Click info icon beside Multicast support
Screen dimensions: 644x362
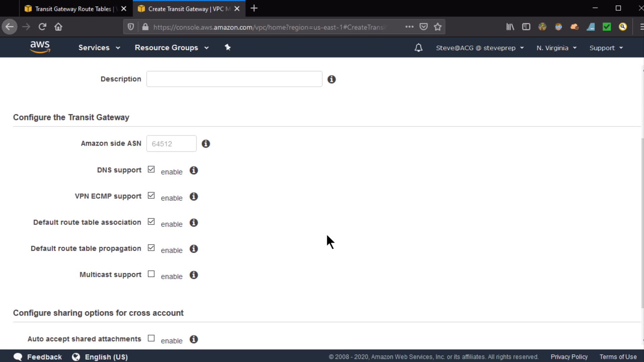(194, 275)
